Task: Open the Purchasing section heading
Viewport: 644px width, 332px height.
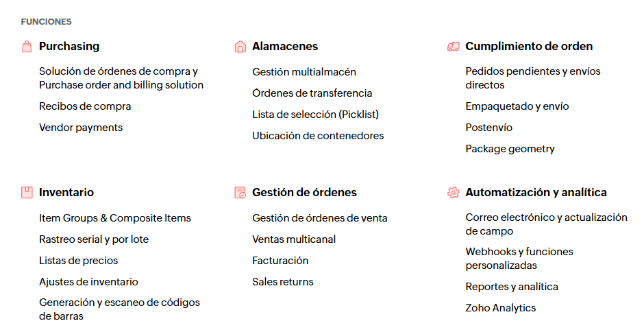Action: [69, 47]
